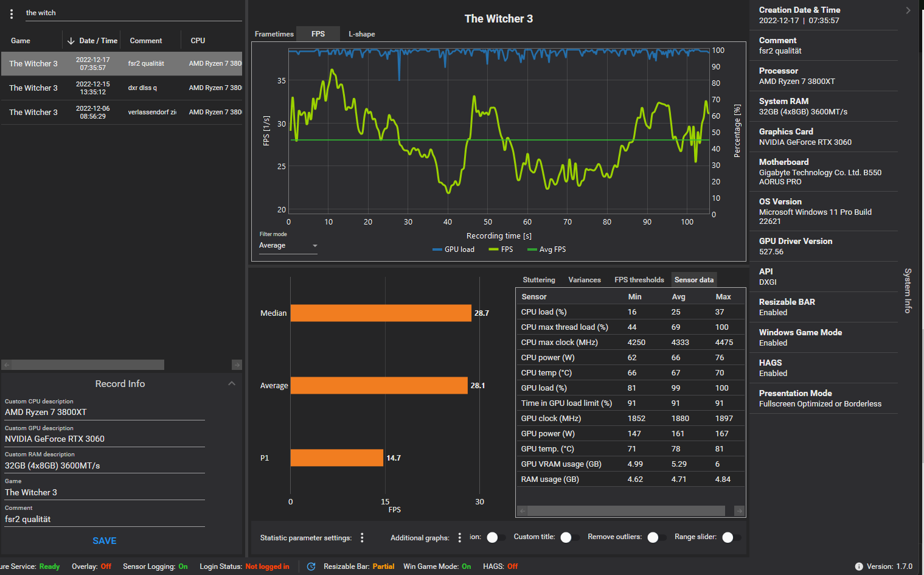This screenshot has width=924, height=575.
Task: Edit the Comment field 'fsr2 qualität'
Action: [105, 519]
